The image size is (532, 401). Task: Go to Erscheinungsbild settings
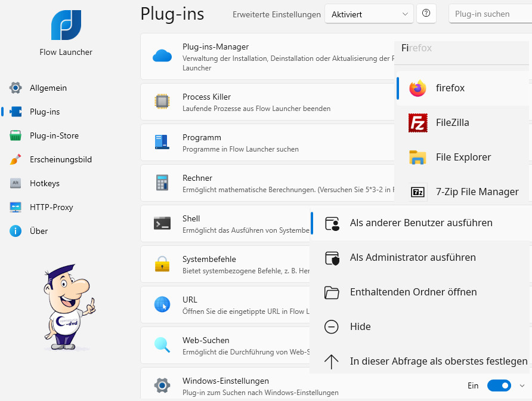coord(60,159)
